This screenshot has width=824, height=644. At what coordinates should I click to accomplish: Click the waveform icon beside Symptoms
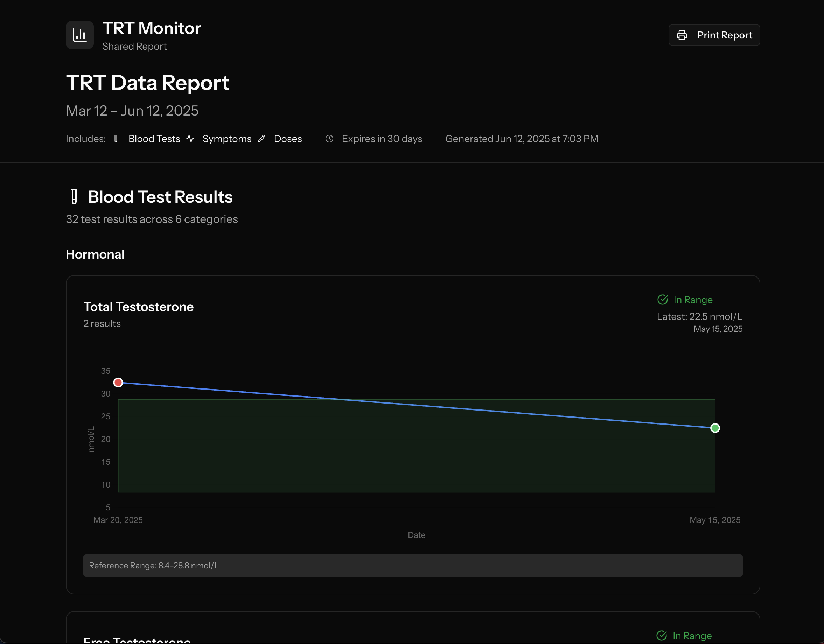tap(190, 139)
